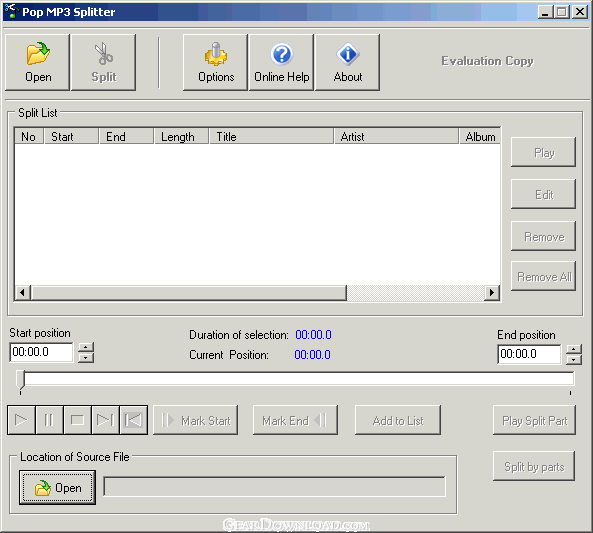Click the position slider thumb
The image size is (593, 533).
pyautogui.click(x=20, y=380)
